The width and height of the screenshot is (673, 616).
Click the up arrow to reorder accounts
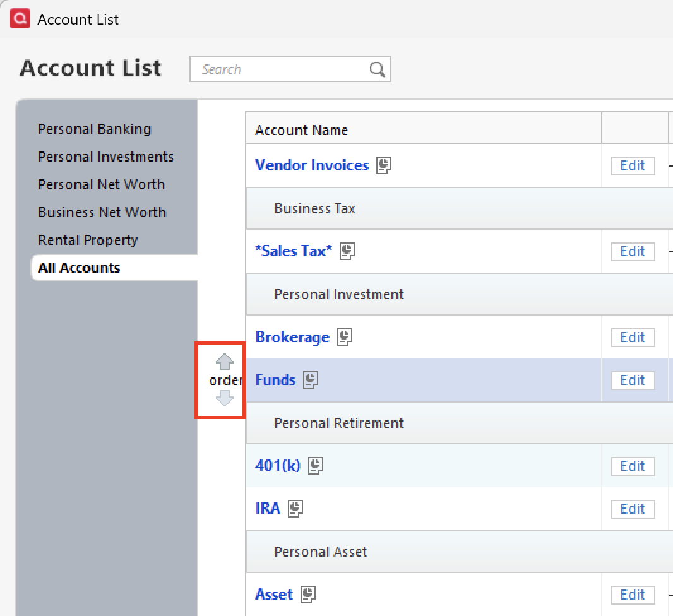coord(225,361)
